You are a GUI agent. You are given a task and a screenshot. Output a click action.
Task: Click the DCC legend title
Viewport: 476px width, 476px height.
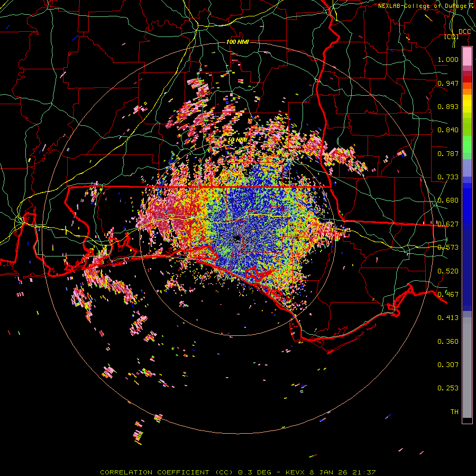(x=464, y=32)
